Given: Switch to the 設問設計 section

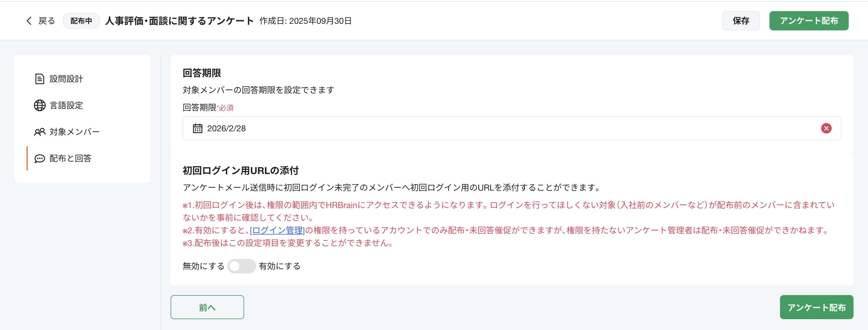Looking at the screenshot, I should pyautogui.click(x=66, y=79).
